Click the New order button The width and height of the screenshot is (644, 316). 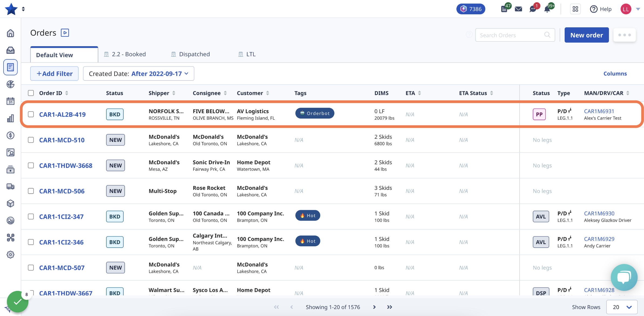click(x=587, y=35)
